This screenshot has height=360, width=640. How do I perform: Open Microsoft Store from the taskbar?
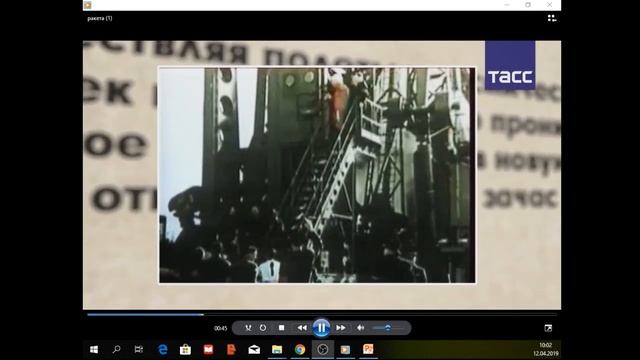tap(185, 349)
